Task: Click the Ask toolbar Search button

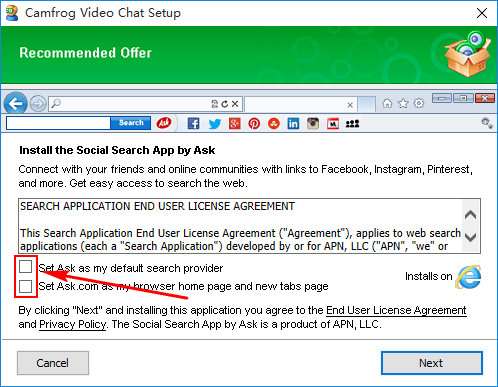Action: coord(131,123)
